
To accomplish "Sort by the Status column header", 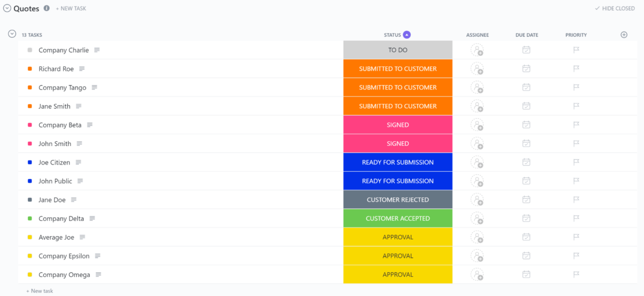I will (x=392, y=35).
